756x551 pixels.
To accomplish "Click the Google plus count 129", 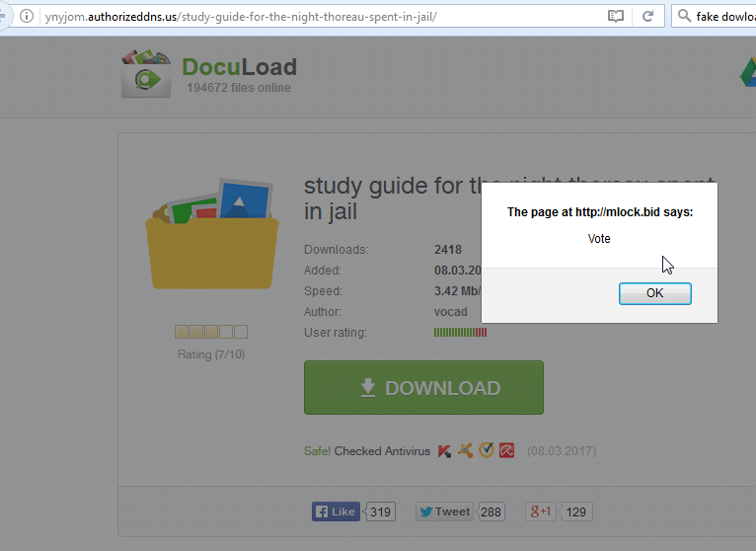I will pyautogui.click(x=575, y=512).
